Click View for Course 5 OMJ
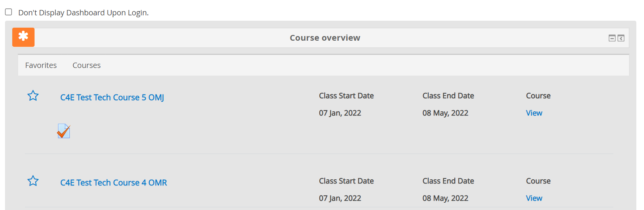Screen dimensions: 644x210 click(x=534, y=113)
